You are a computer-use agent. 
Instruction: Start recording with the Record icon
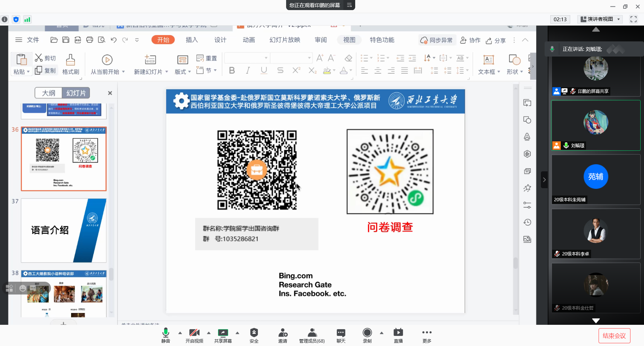click(367, 333)
